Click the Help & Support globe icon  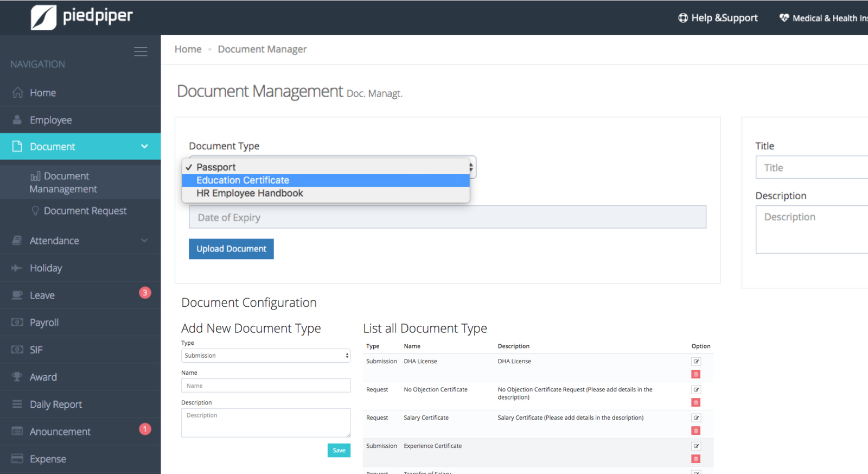click(x=682, y=18)
